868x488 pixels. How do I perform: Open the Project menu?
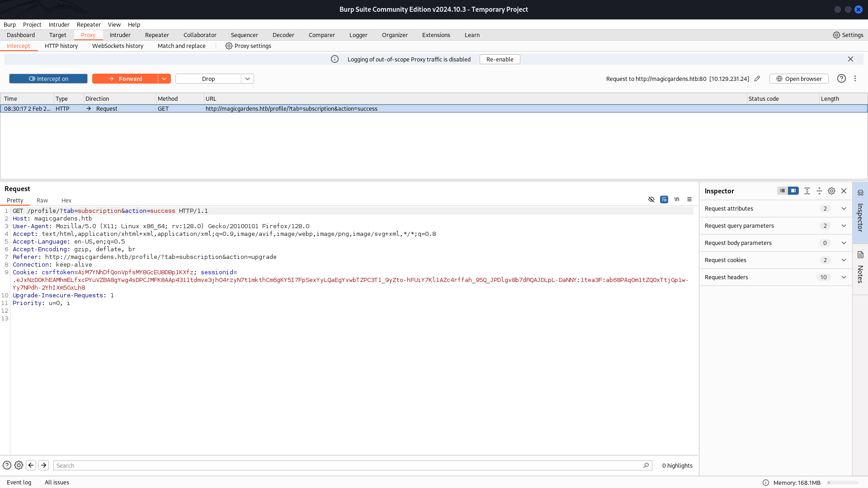click(32, 24)
